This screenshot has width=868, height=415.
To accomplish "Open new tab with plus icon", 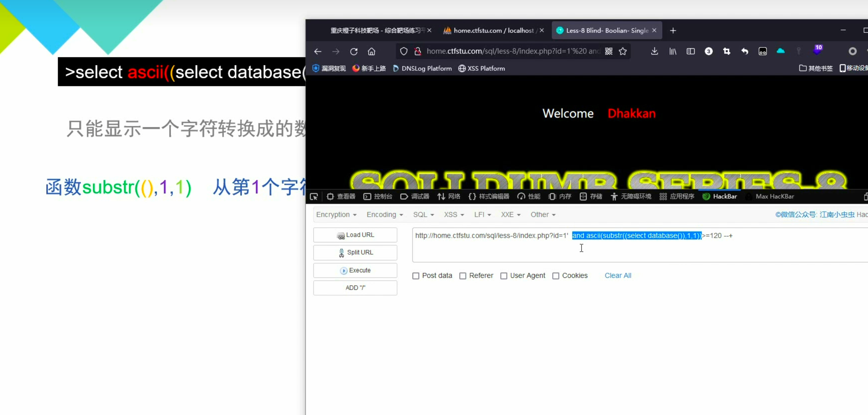I will [673, 31].
